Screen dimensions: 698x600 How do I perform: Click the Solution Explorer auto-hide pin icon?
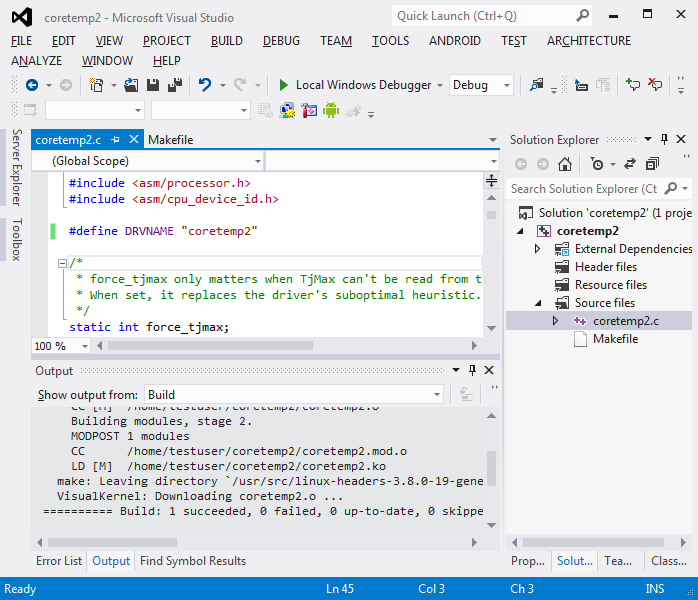tap(664, 139)
